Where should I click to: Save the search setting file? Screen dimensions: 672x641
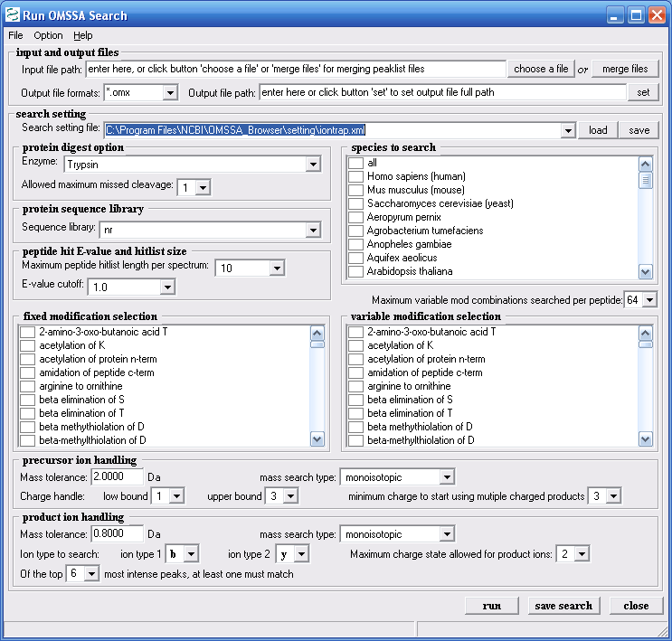tap(639, 130)
